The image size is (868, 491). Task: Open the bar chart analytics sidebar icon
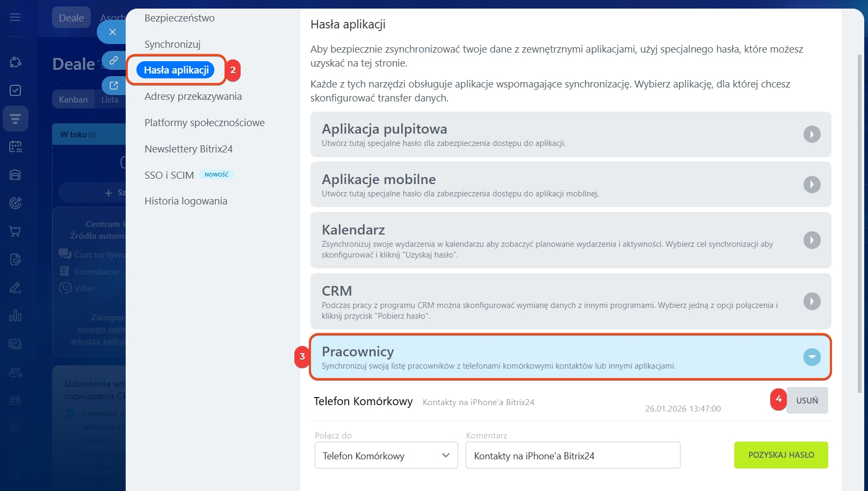(x=16, y=316)
